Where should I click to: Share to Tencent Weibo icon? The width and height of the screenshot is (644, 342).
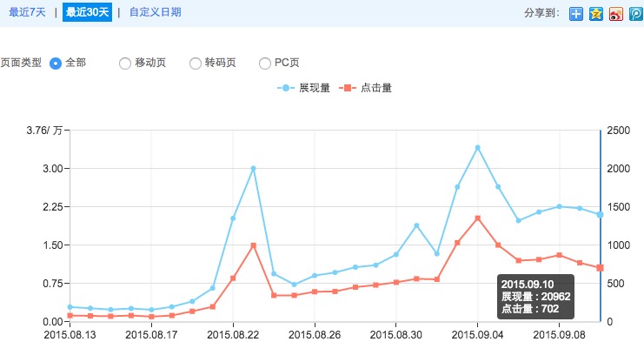(636, 14)
